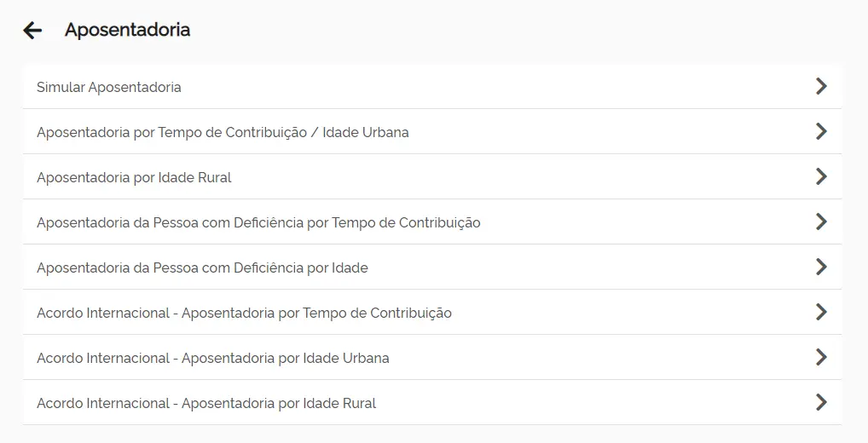Open Aposentadoria da Pessoa com Deficiência por Idade text
Image resolution: width=868 pixels, height=443 pixels.
pos(202,268)
